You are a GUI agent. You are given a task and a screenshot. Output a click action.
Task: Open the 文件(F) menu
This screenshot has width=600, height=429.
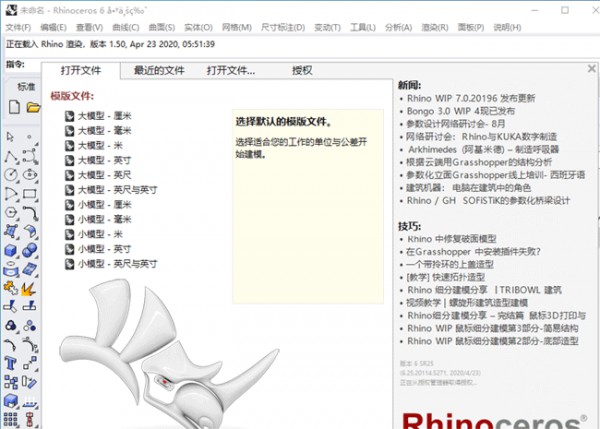(x=18, y=28)
